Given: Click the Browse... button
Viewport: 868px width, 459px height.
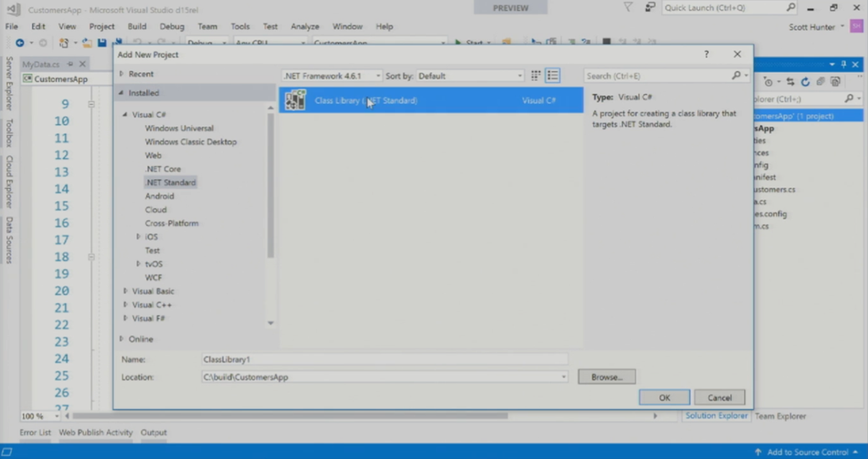Looking at the screenshot, I should pyautogui.click(x=607, y=377).
